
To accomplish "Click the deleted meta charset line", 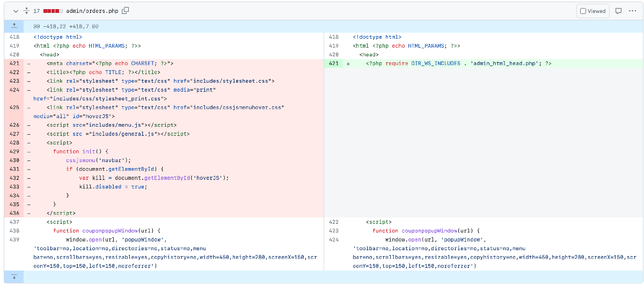I will click(109, 63).
